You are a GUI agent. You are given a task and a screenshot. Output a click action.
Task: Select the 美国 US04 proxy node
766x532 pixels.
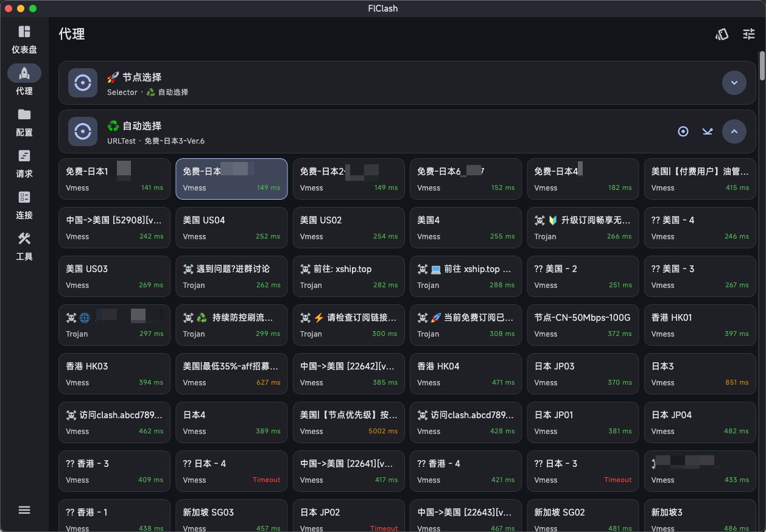pos(231,228)
